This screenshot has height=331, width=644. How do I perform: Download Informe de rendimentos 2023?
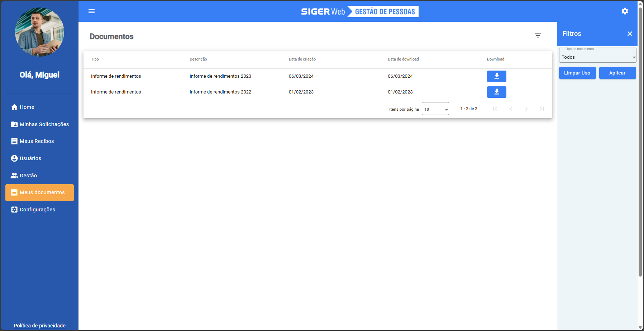coord(497,76)
